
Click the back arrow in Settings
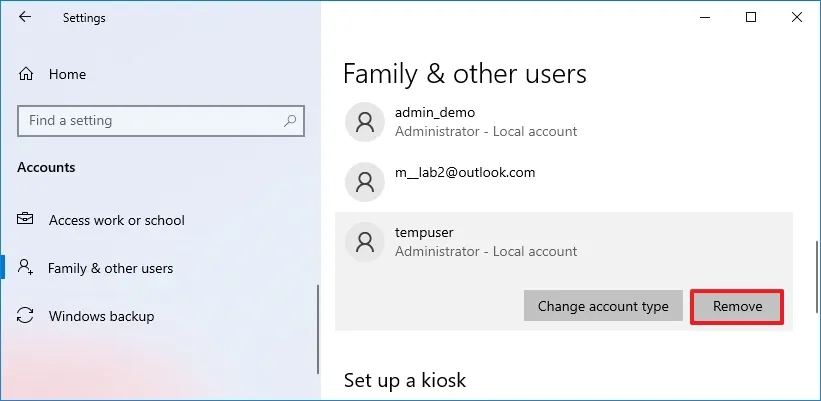pyautogui.click(x=25, y=17)
